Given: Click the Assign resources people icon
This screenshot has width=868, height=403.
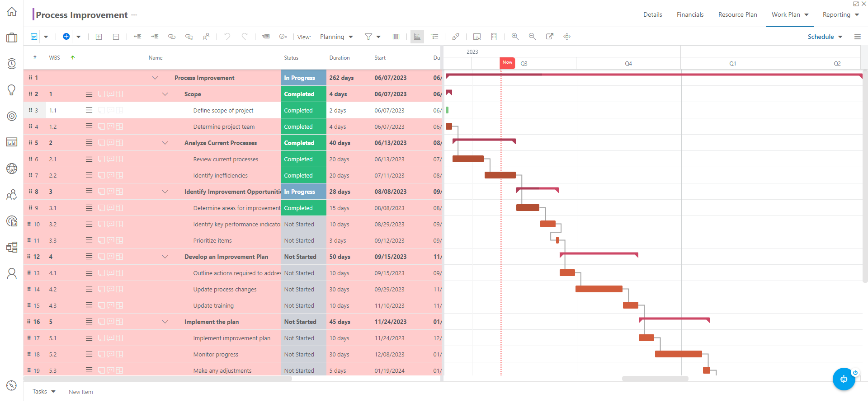Looking at the screenshot, I should [206, 37].
